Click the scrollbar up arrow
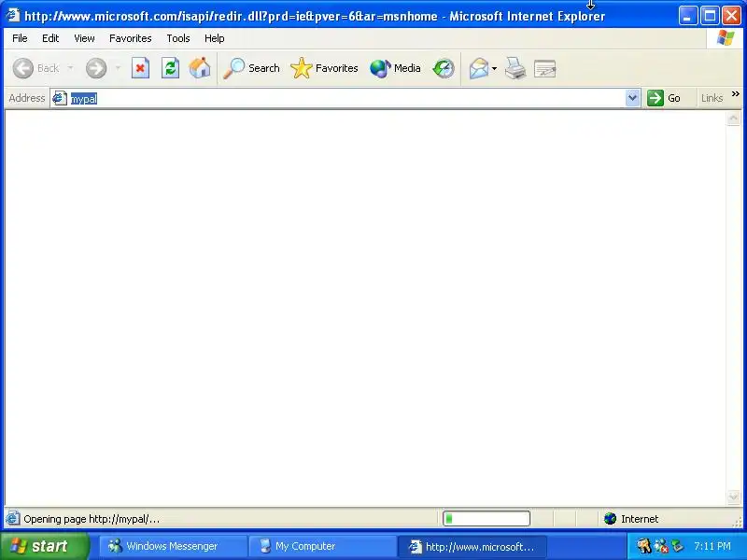747x560 pixels. coord(734,118)
